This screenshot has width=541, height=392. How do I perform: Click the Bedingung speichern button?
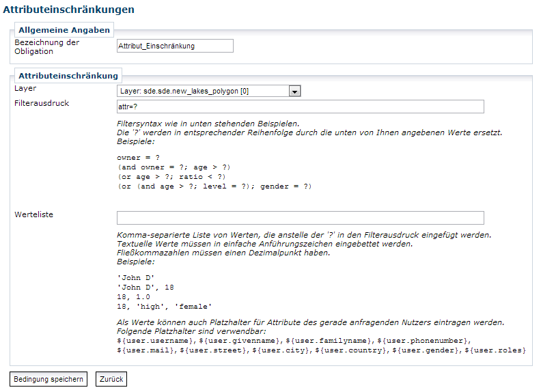pyautogui.click(x=48, y=379)
